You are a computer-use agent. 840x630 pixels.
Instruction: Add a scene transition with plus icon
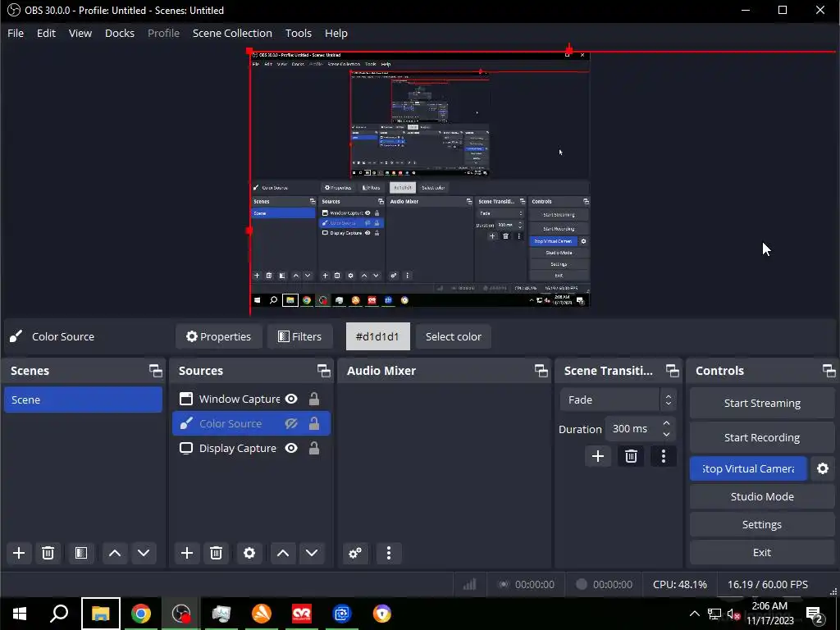(598, 456)
